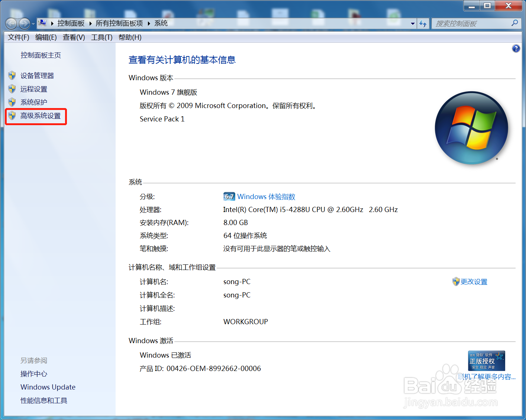Click the 计算机名 song-PC value
The width and height of the screenshot is (526, 420).
tap(237, 281)
